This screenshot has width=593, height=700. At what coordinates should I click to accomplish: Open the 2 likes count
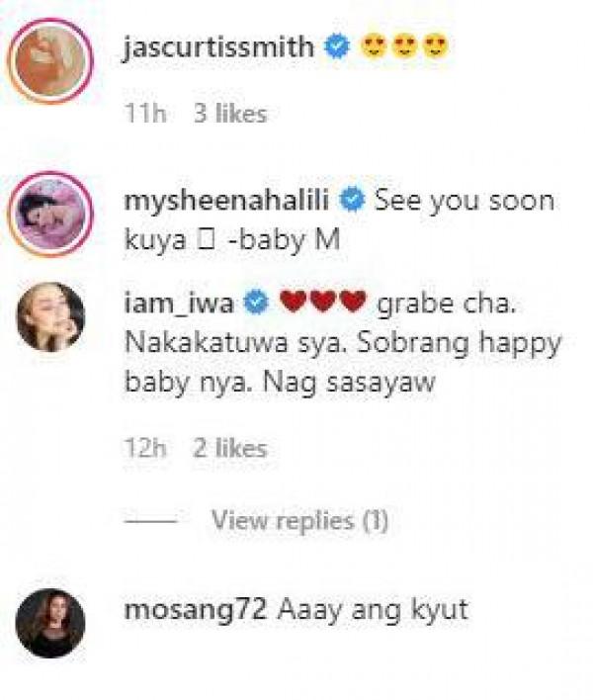[x=230, y=449]
